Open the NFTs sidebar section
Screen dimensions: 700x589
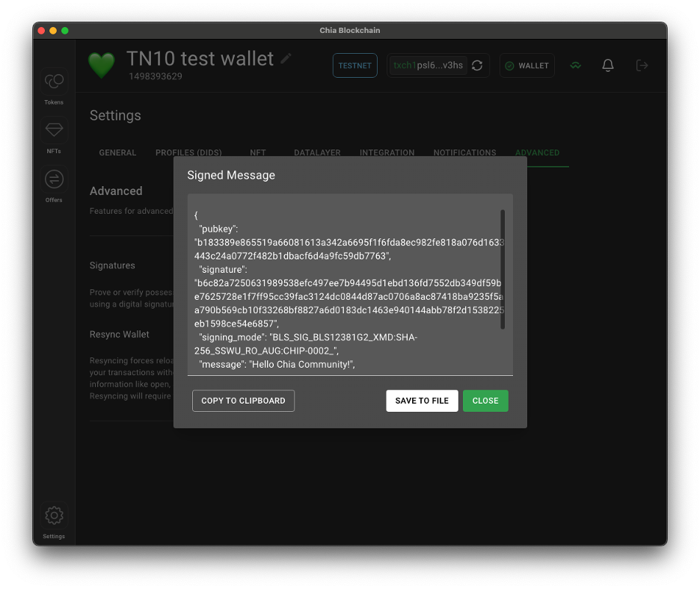pyautogui.click(x=54, y=135)
